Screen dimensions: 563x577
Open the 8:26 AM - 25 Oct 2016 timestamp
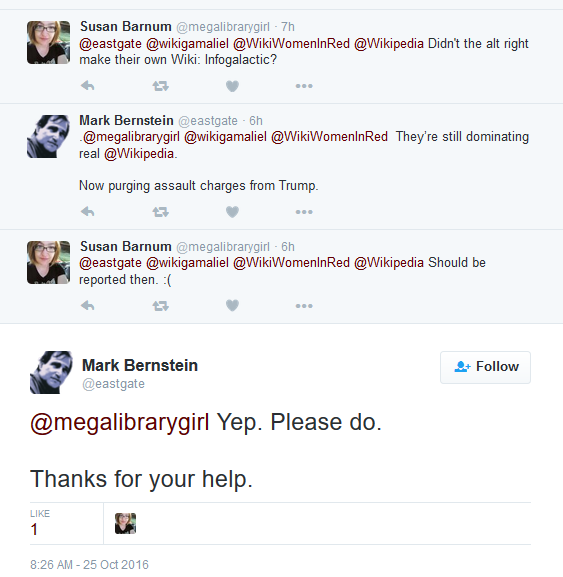coord(89,564)
